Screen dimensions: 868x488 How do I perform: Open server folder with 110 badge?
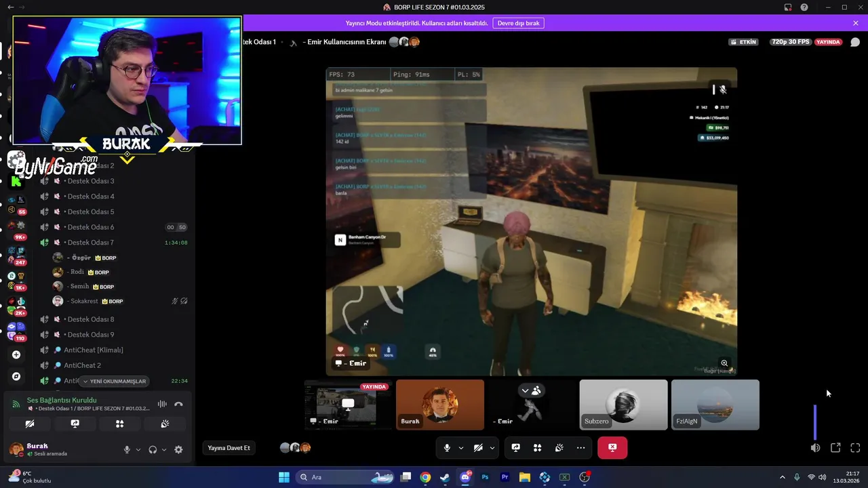coord(16,332)
